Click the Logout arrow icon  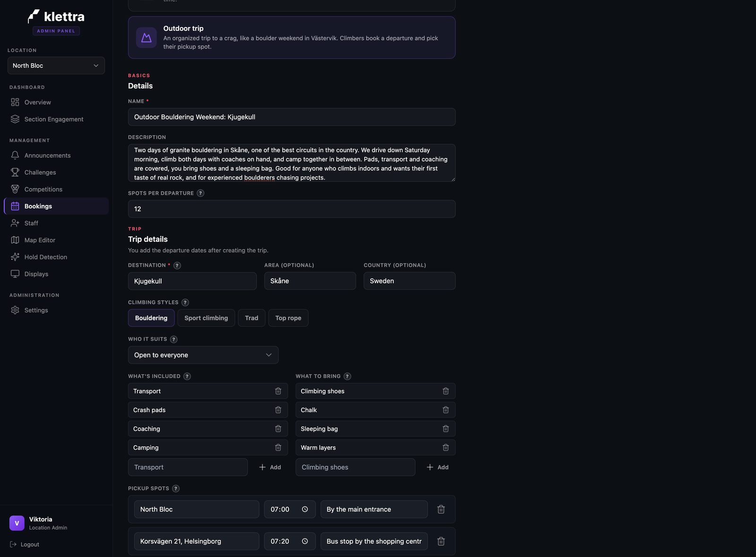13,544
